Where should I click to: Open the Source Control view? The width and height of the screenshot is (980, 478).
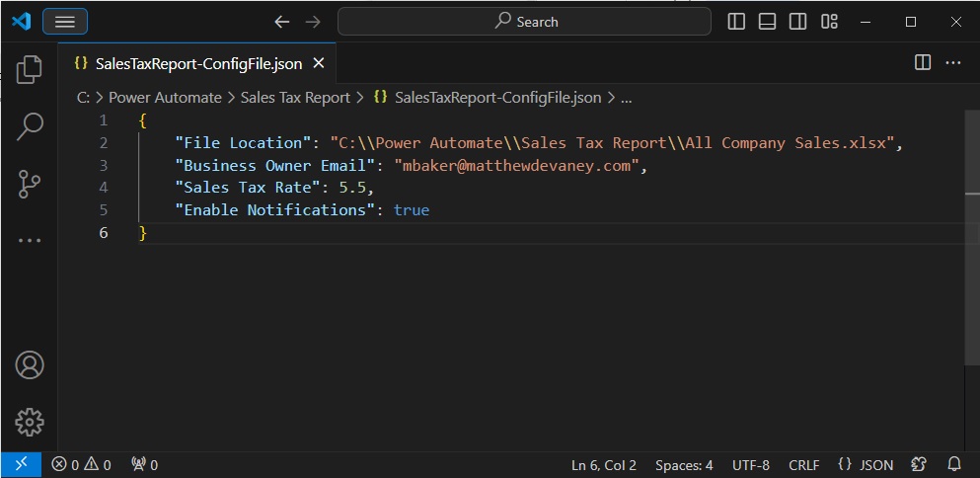(x=30, y=184)
